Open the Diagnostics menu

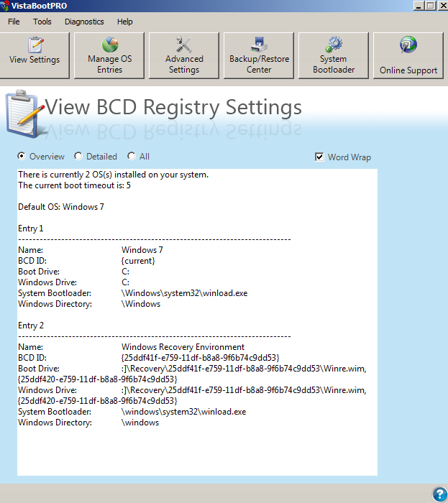point(84,22)
